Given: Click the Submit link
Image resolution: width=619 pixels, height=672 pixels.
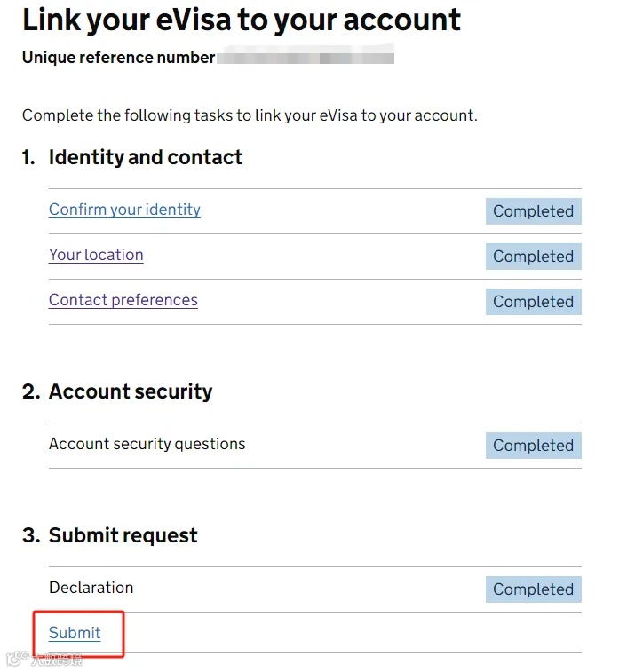Looking at the screenshot, I should pos(75,633).
